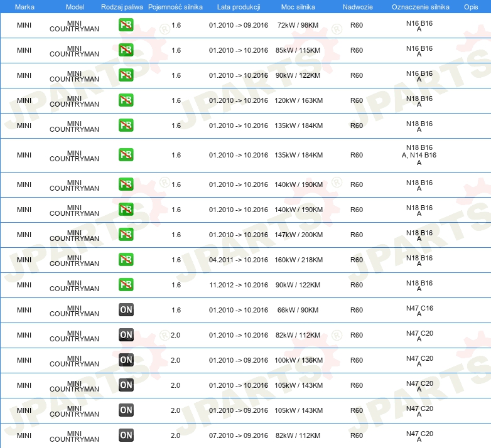
Task: Select the 2.0 capacity in the 100kW / 136KM row
Action: [175, 360]
